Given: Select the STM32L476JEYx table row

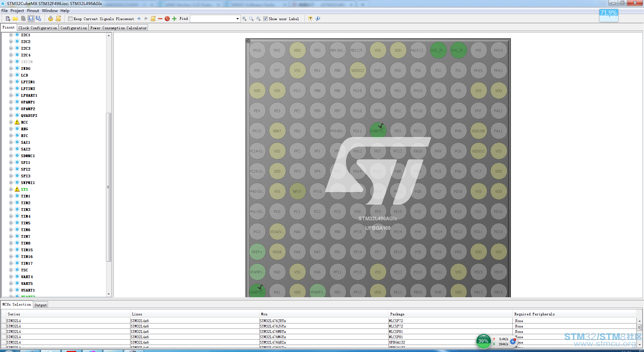Looking at the screenshot, I should click(x=319, y=321).
